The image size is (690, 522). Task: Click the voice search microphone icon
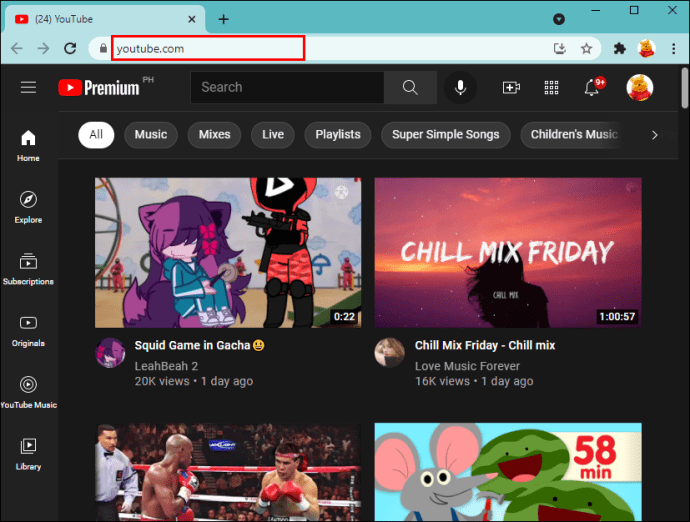pos(460,87)
